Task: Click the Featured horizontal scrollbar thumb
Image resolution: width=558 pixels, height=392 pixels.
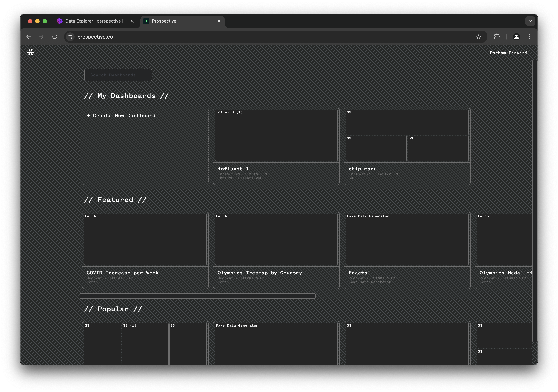Action: (x=198, y=296)
